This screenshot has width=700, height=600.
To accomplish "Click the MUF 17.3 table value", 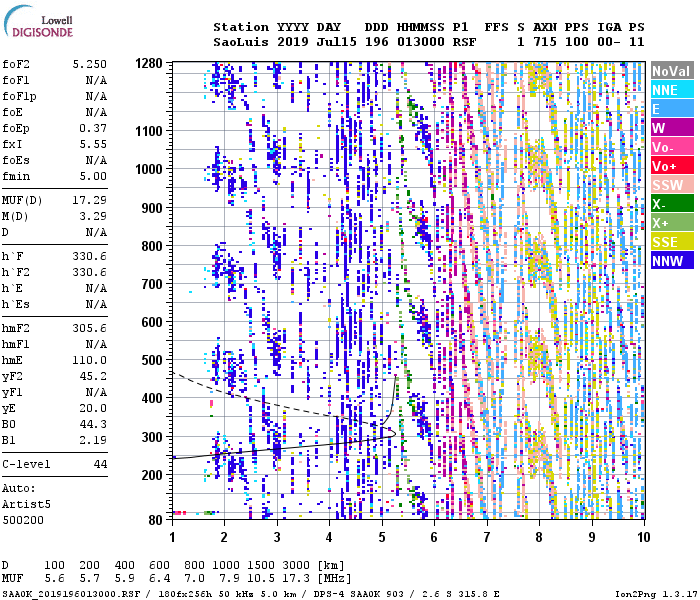I will click(296, 579).
